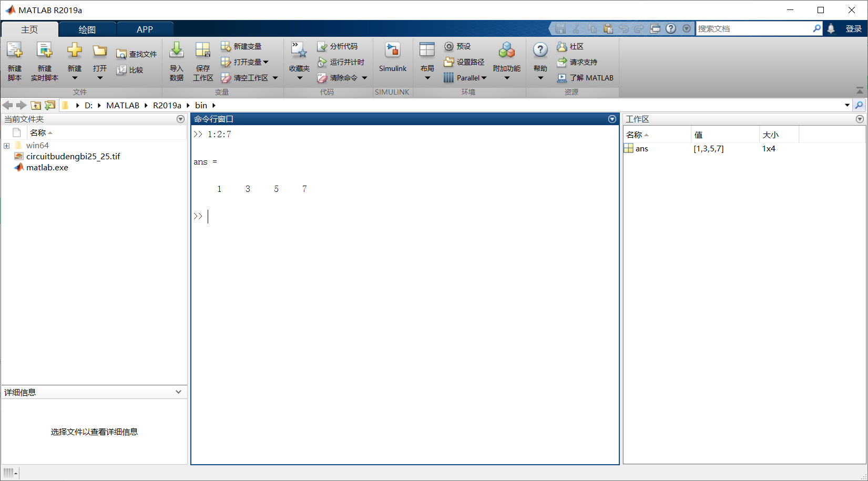Screen dimensions: 868x481
Task: Open 预设 preferences
Action: click(x=457, y=46)
